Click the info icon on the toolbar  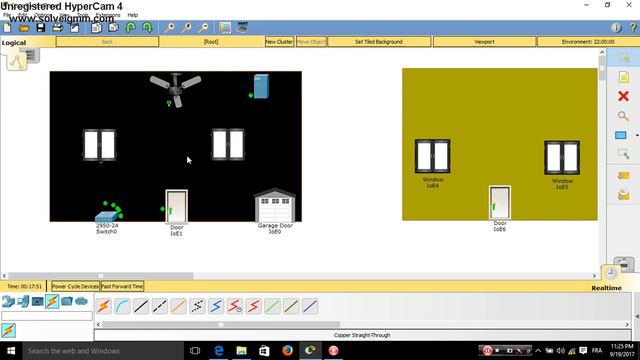(x=616, y=28)
